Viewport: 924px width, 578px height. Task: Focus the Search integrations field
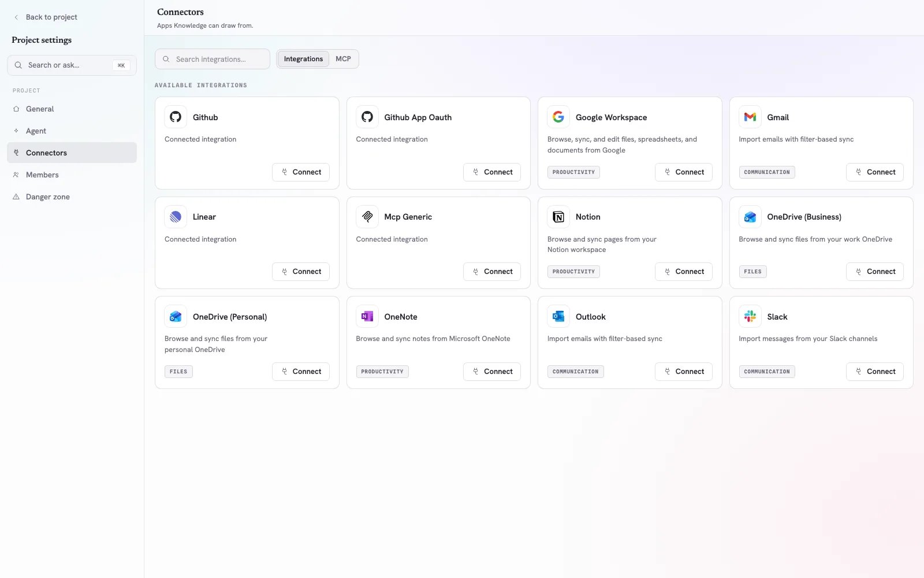(213, 59)
